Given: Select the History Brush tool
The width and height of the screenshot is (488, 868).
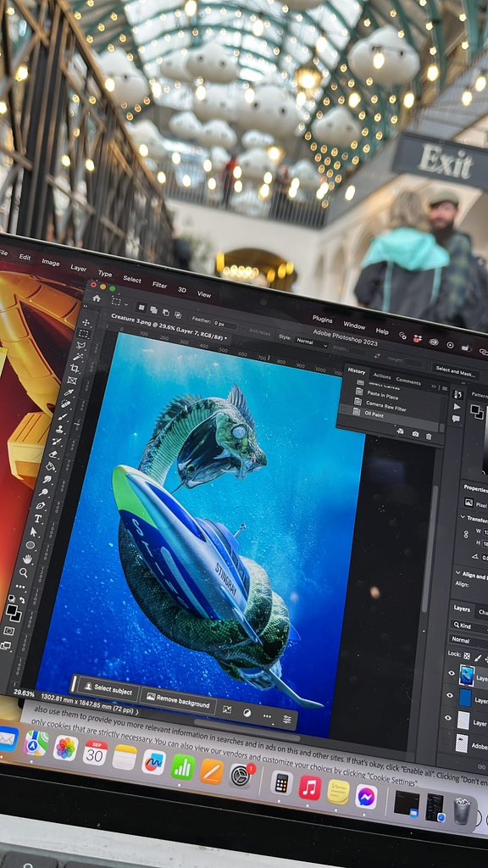Looking at the screenshot, I should [57, 441].
